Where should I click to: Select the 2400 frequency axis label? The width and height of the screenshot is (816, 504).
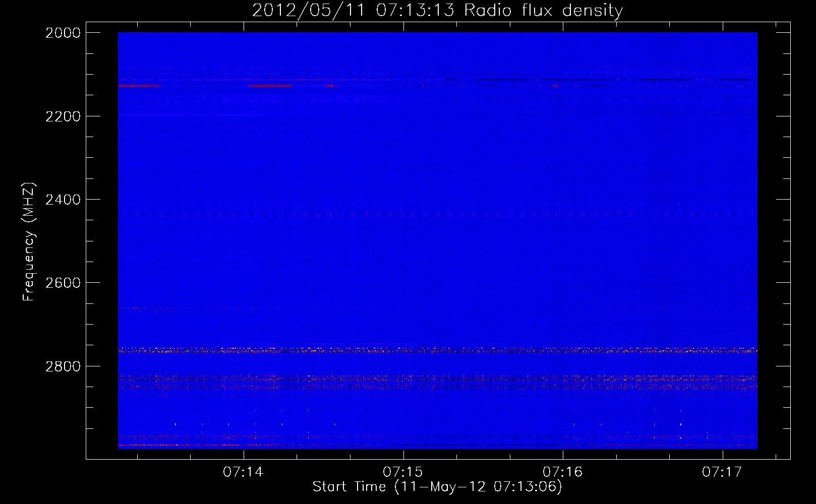tap(63, 200)
